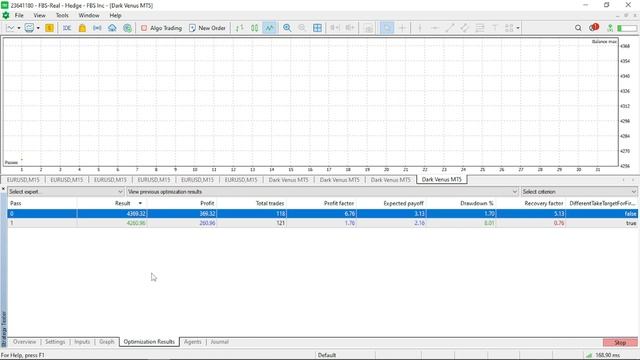Open the chart profiles icon

coord(29,28)
